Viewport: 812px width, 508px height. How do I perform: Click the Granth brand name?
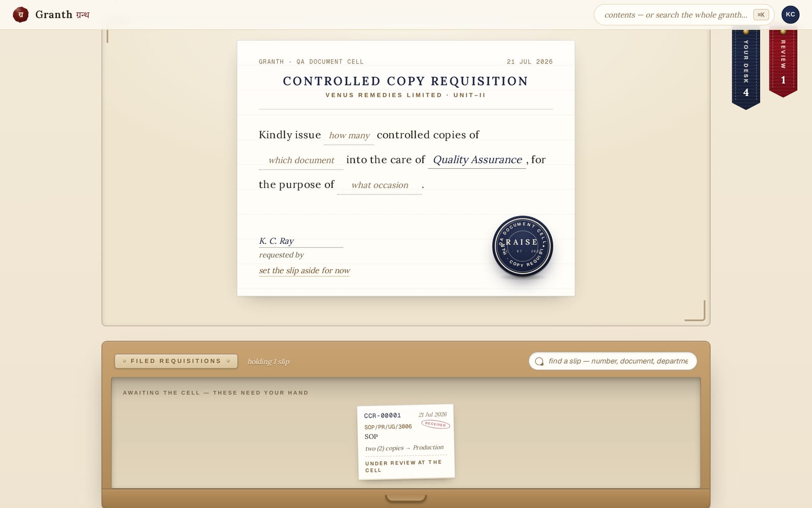(x=62, y=15)
